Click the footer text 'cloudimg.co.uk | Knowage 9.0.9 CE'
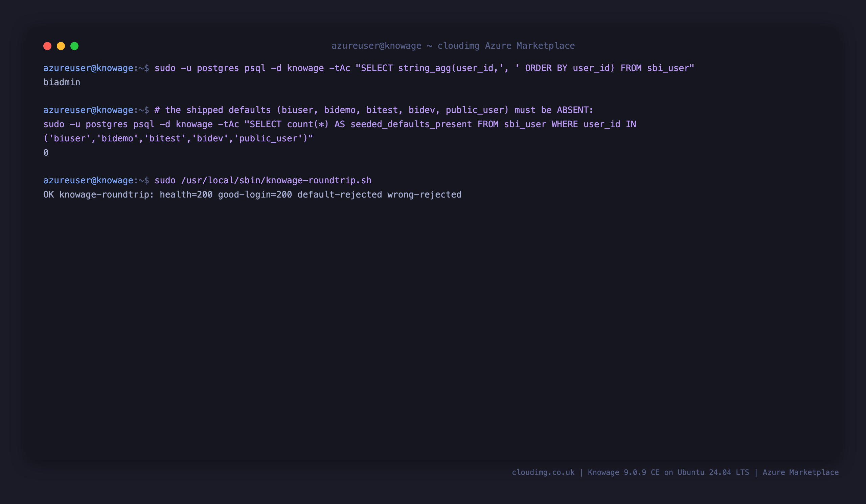The image size is (866, 504). (x=586, y=473)
